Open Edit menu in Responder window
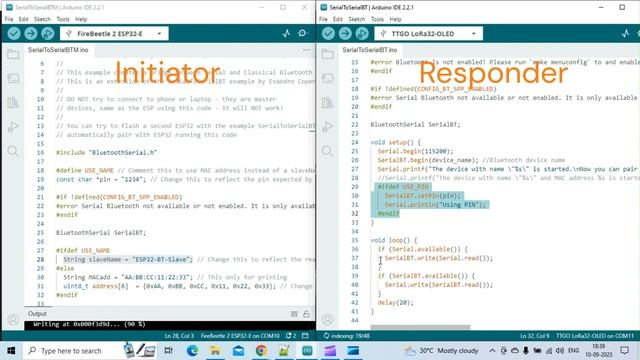Image resolution: width=640 pixels, height=360 pixels. click(x=338, y=19)
